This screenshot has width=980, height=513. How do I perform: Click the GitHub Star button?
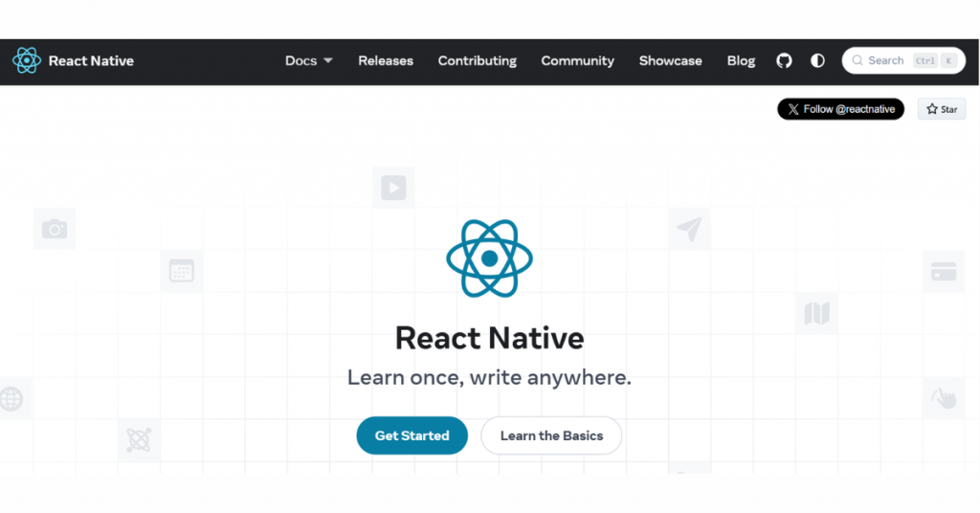point(942,109)
